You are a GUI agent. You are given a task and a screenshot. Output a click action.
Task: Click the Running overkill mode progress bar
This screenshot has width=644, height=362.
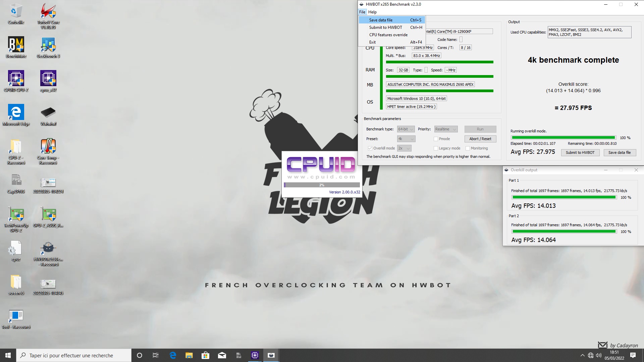(563, 138)
